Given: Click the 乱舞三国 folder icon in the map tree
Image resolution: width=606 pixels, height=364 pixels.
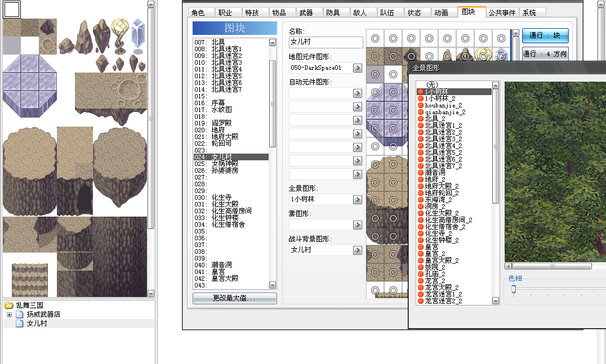Looking at the screenshot, I should click(9, 305).
